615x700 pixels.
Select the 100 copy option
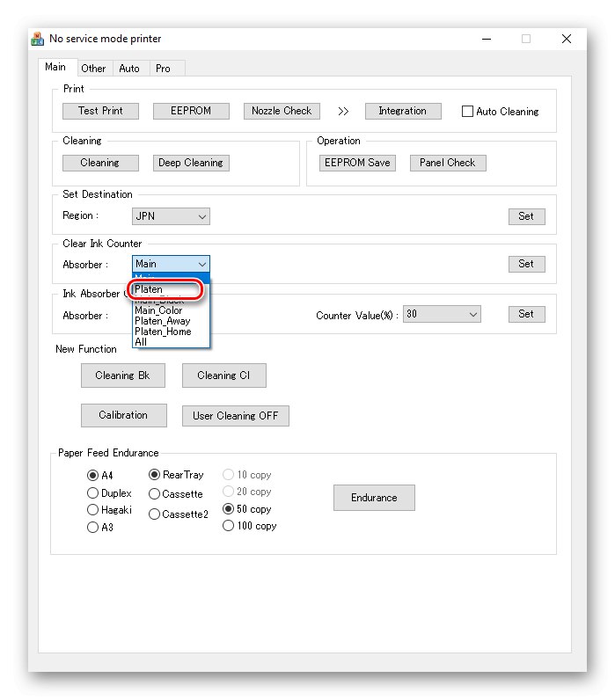[228, 526]
